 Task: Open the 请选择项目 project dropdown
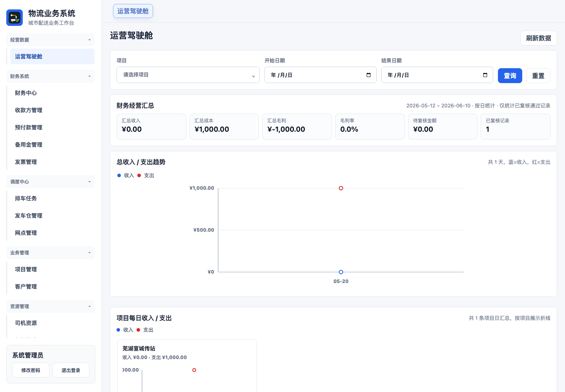188,75
